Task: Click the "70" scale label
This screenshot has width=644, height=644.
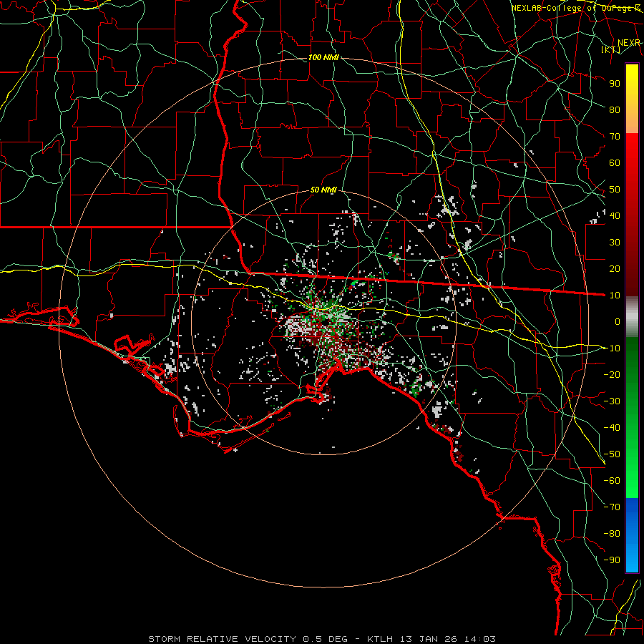Action: (x=615, y=137)
